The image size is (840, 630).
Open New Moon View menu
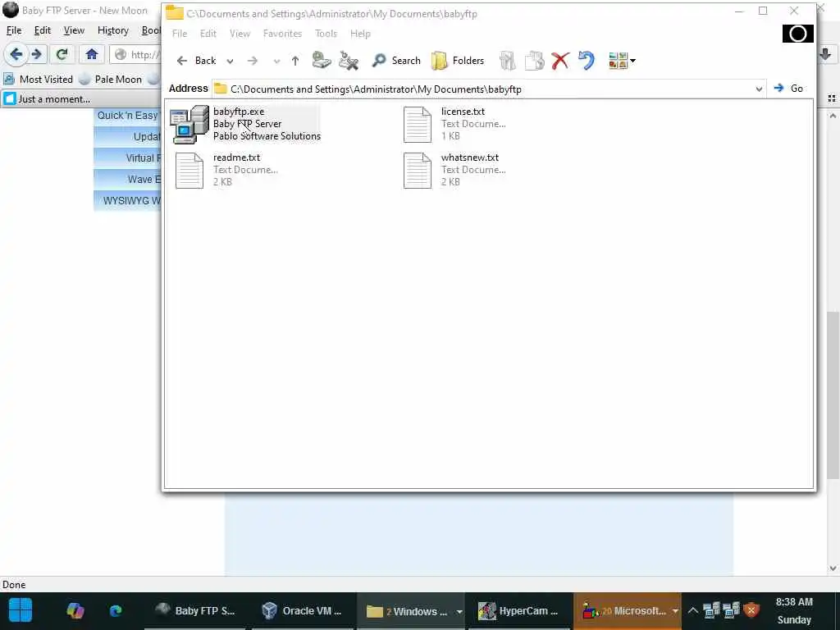point(74,30)
